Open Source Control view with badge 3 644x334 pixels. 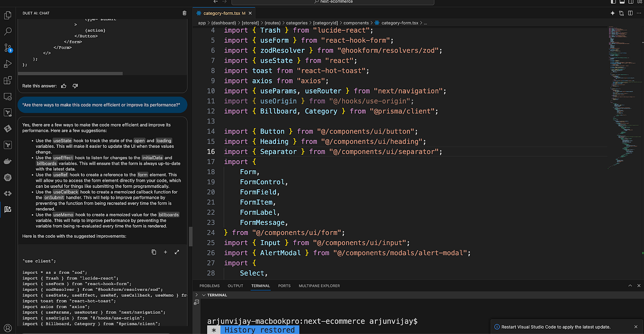[x=7, y=48]
